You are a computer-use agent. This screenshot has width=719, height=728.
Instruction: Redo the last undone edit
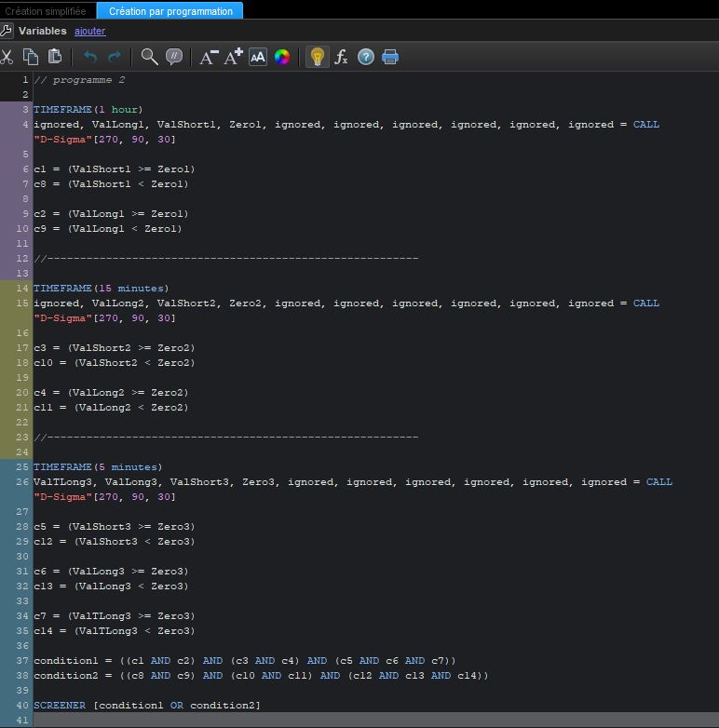point(115,57)
